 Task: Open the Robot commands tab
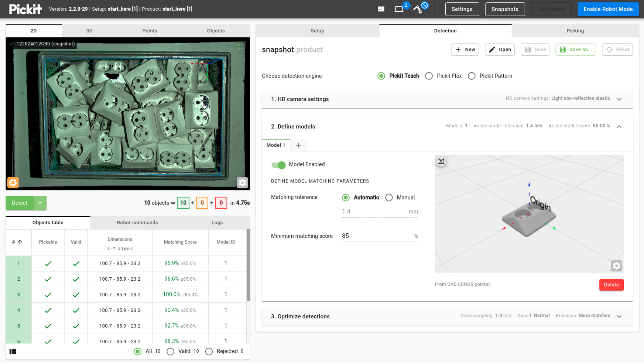coord(137,222)
